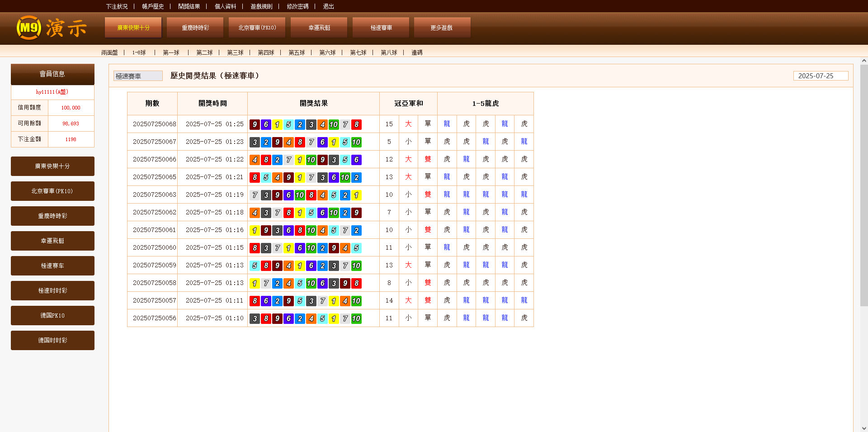
Task: Click the M9 logo icon
Action: point(29,28)
